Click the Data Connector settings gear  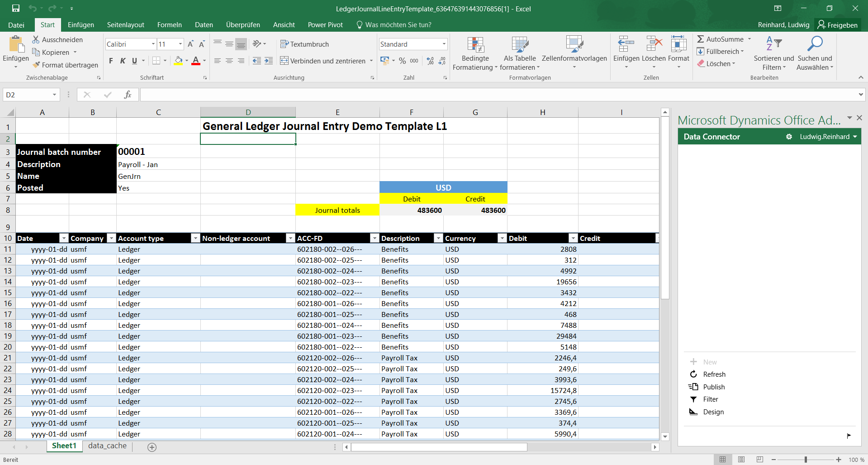click(x=789, y=137)
